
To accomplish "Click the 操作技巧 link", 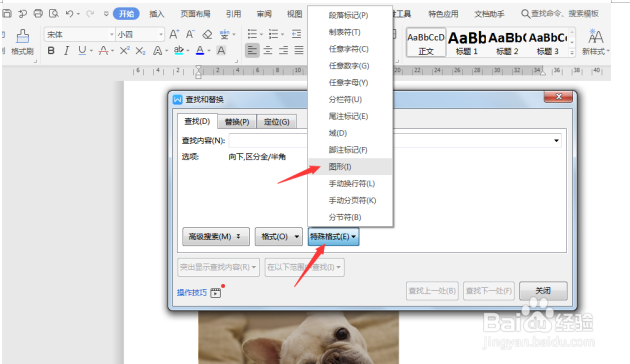I will (x=192, y=292).
